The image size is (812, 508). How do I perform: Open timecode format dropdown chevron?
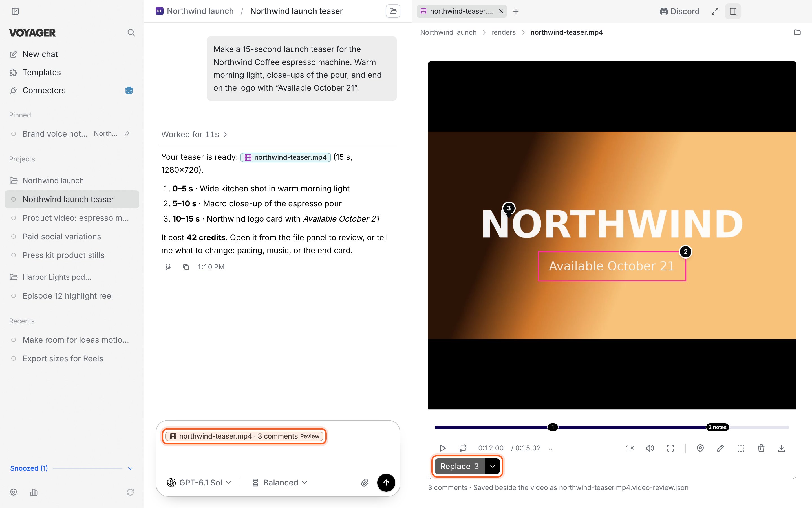click(x=550, y=449)
